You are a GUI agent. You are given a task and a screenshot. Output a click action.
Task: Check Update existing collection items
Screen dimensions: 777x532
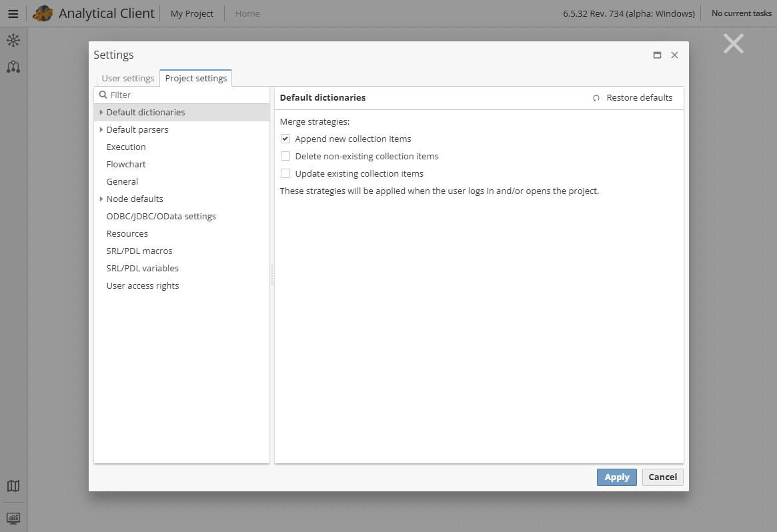click(x=285, y=173)
